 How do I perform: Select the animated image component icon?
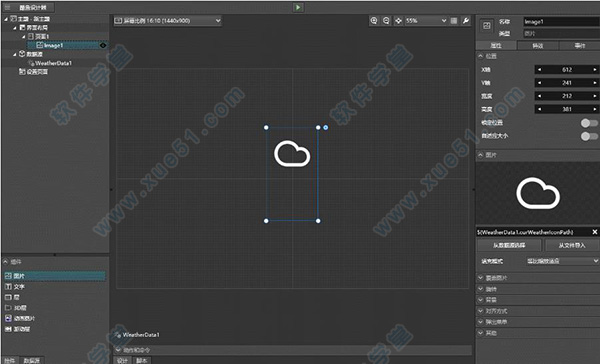pyautogui.click(x=8, y=318)
